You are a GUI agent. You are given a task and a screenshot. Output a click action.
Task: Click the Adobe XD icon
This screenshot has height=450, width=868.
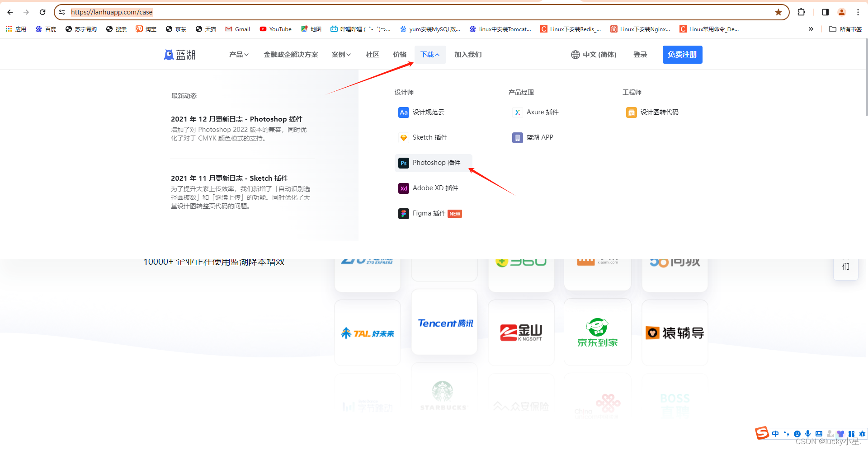[404, 188]
